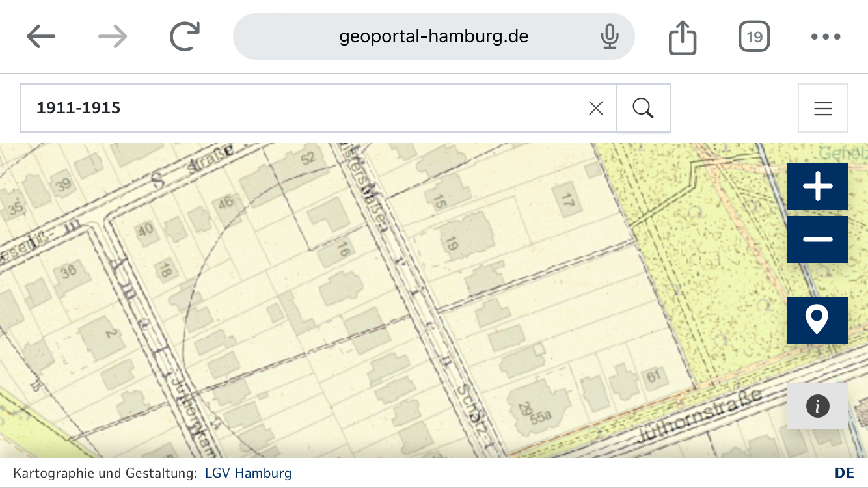
Task: Locate my position on the map
Action: 818,320
